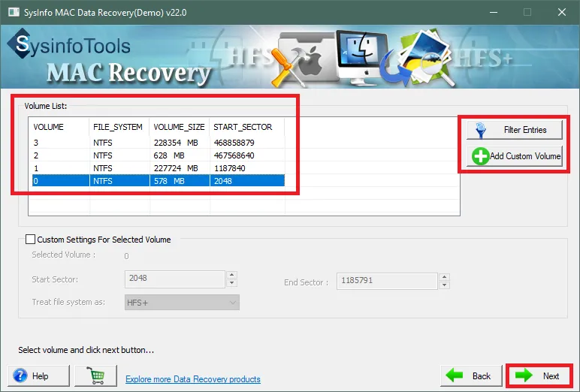
Task: Select volume 0 row in volume list
Action: [159, 181]
